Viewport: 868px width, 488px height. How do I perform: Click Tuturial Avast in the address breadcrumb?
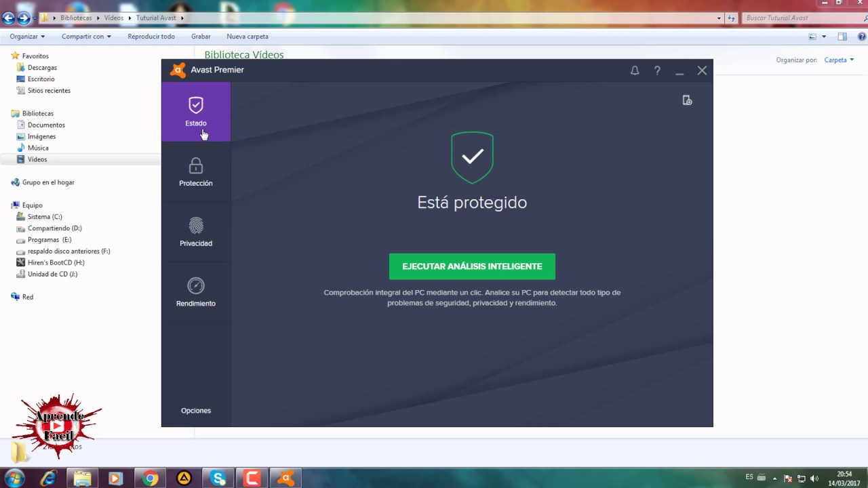156,18
